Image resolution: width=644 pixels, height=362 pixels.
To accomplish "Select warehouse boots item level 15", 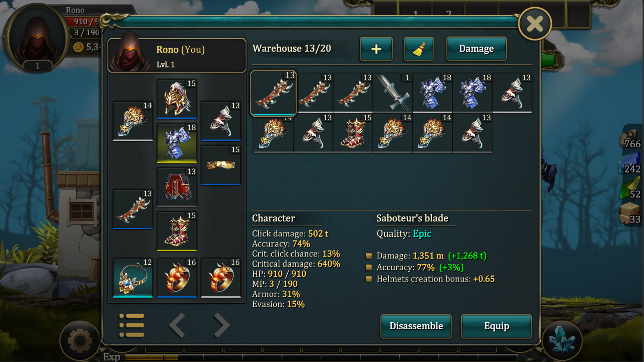I will (x=353, y=133).
